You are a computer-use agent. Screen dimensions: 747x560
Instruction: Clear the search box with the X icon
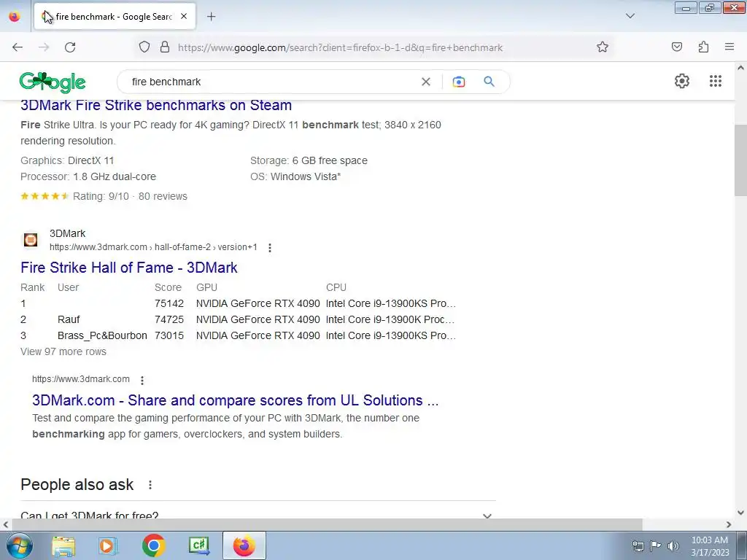(x=426, y=82)
